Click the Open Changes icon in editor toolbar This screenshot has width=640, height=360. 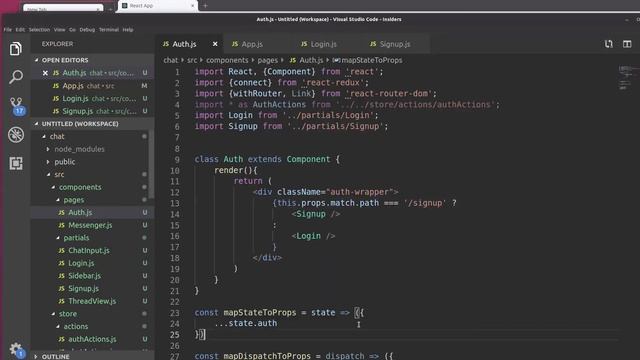(609, 44)
